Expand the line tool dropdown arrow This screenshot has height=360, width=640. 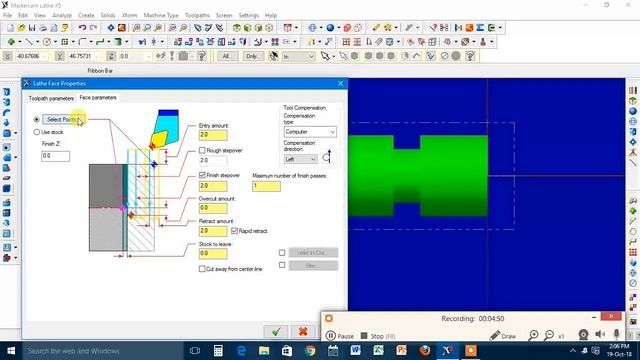coord(37,42)
